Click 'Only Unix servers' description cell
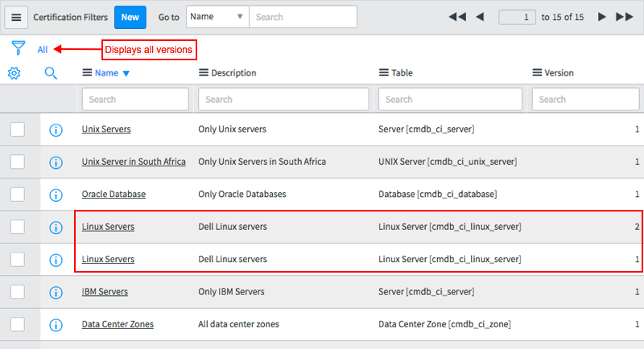The image size is (644, 349). tap(232, 129)
